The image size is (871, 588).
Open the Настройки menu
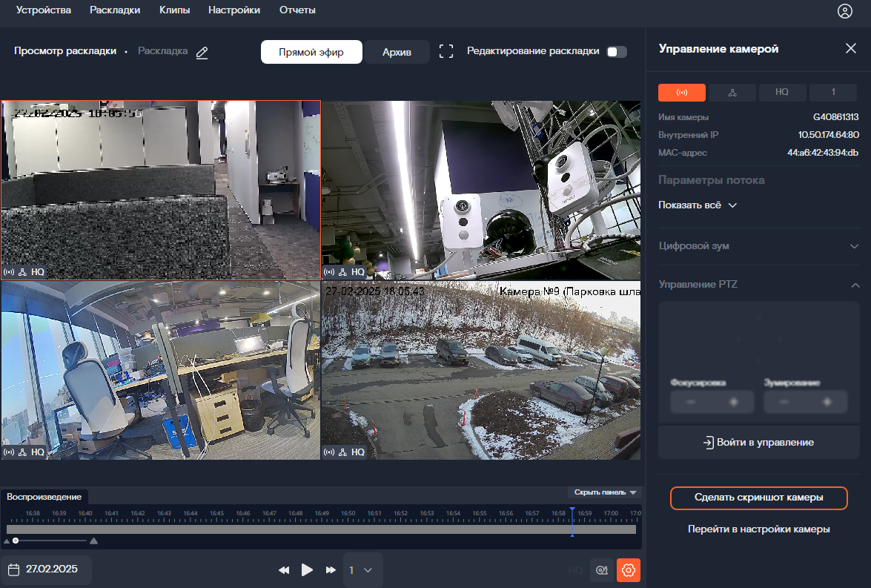point(234,10)
